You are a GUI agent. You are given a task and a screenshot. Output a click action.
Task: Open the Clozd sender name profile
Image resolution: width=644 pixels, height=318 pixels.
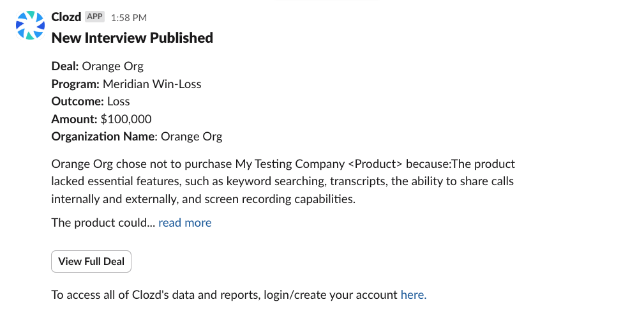[x=66, y=17]
